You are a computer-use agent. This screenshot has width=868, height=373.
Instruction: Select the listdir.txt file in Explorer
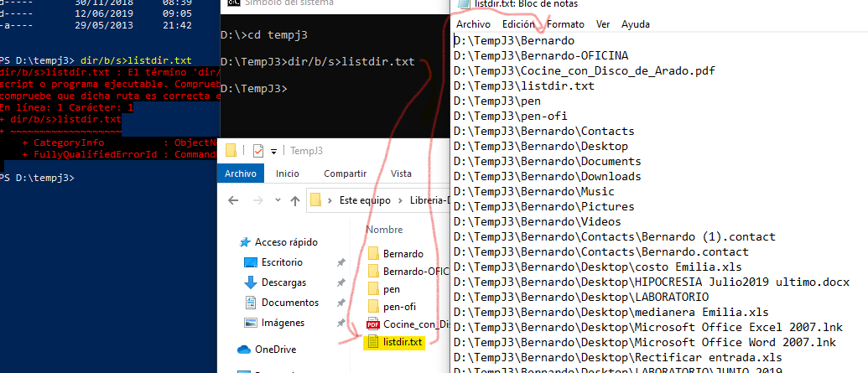pyautogui.click(x=394, y=343)
